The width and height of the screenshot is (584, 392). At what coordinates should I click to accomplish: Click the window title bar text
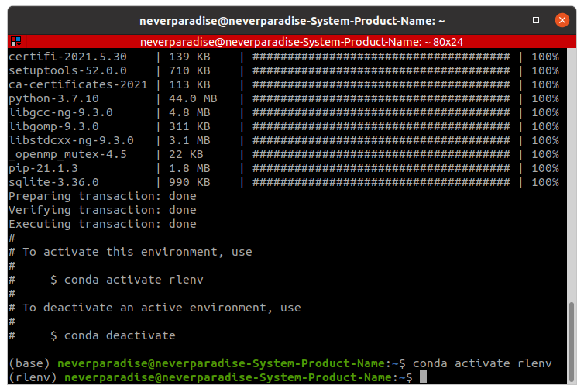292,21
